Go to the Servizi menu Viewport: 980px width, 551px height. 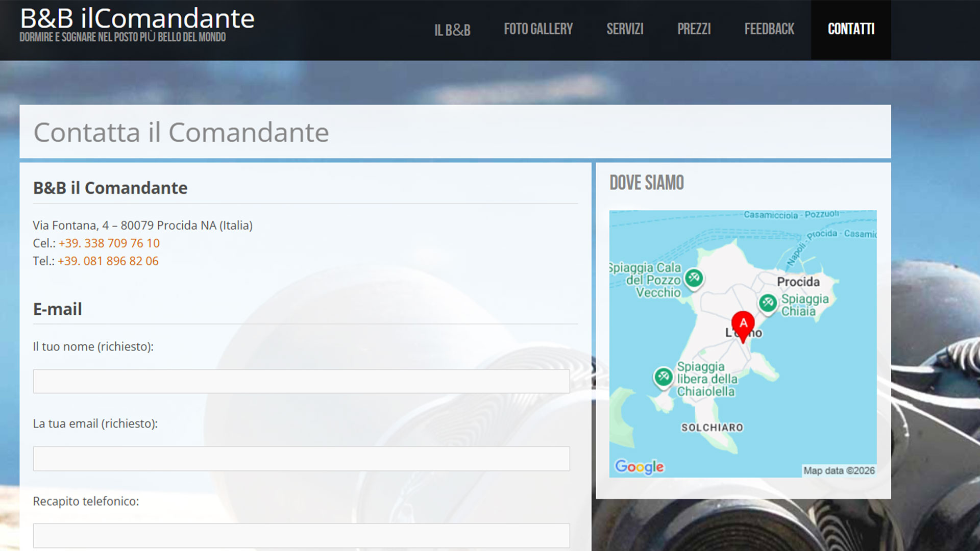[625, 30]
